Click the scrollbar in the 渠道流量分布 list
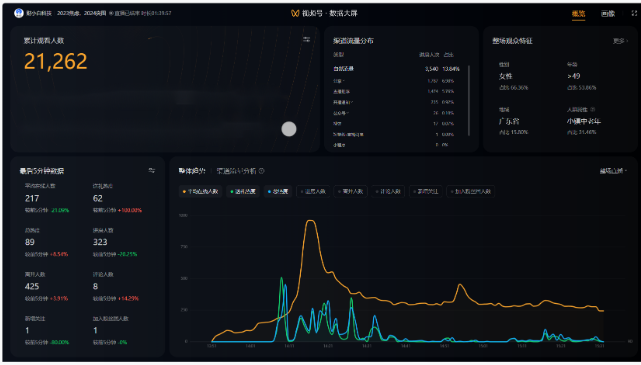The height and width of the screenshot is (365, 641). pos(468,101)
